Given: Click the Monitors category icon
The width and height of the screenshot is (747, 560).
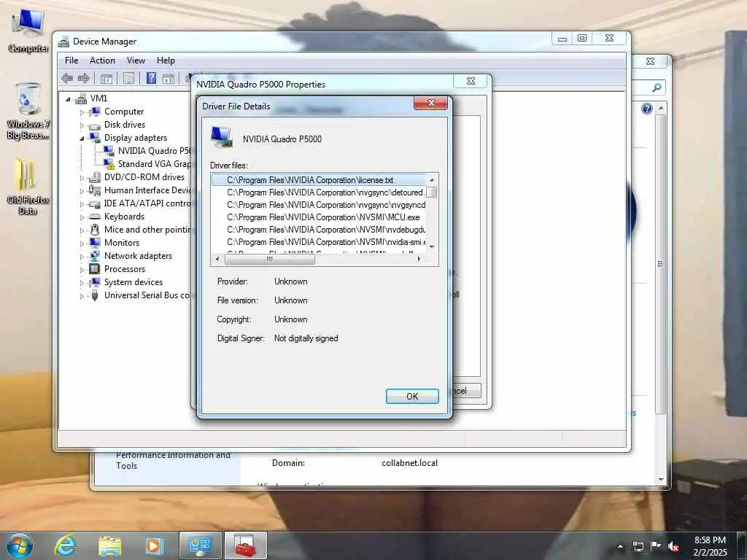Looking at the screenshot, I should point(95,242).
